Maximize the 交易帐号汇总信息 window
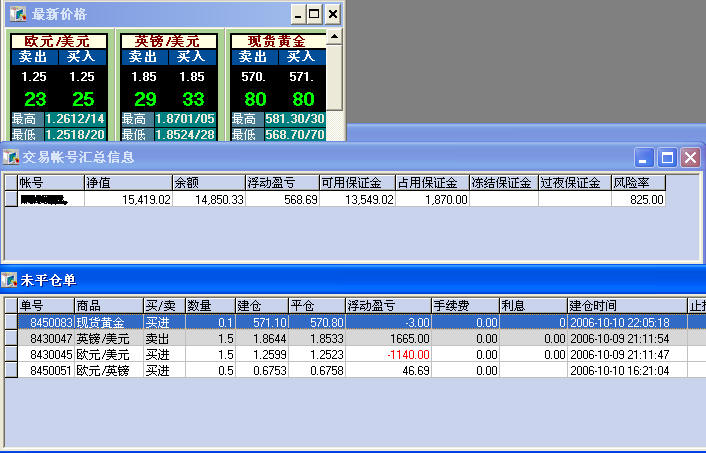This screenshot has height=453, width=706. (x=667, y=158)
